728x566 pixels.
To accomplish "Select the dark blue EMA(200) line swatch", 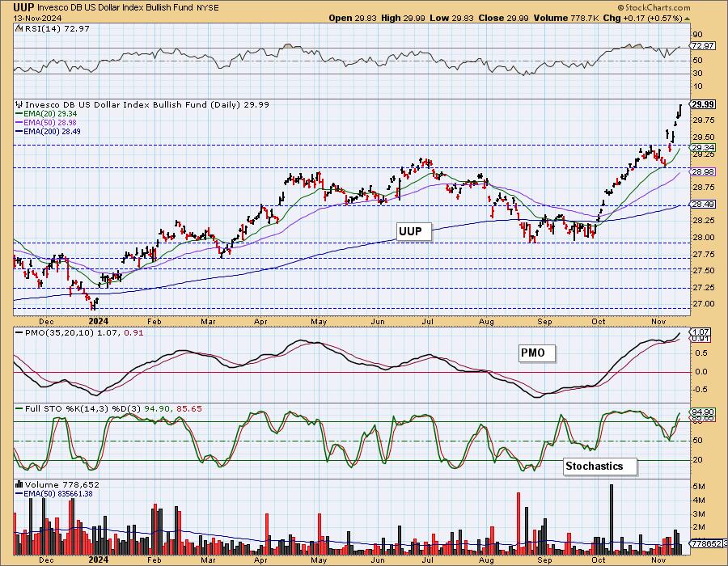I will pos(19,131).
